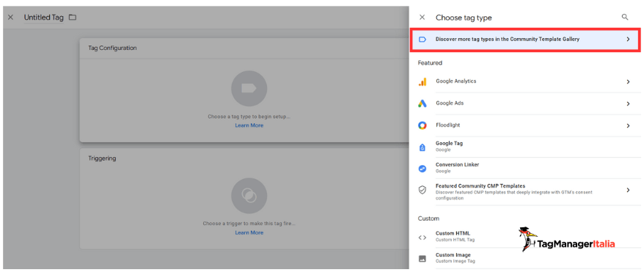Expand Floodlight chevron arrow
The width and height of the screenshot is (644, 275).
pos(628,125)
